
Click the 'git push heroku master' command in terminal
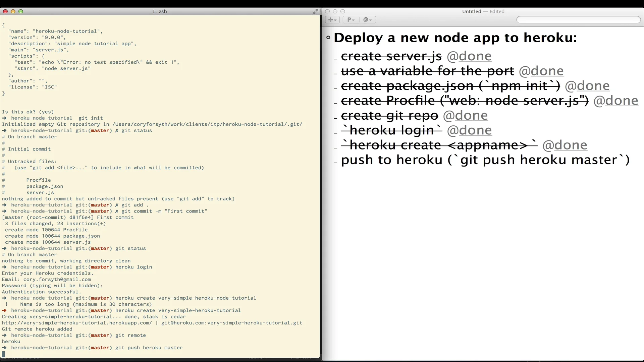(149, 348)
